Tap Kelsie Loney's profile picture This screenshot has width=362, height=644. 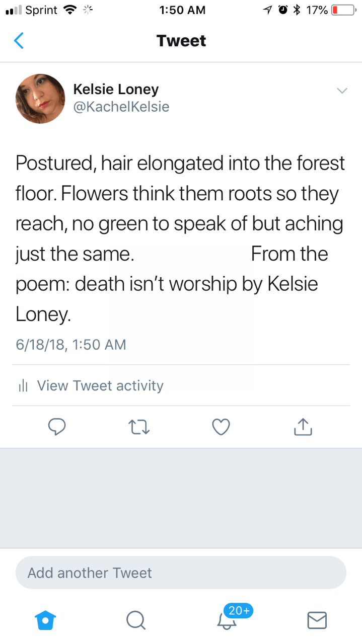tap(40, 99)
